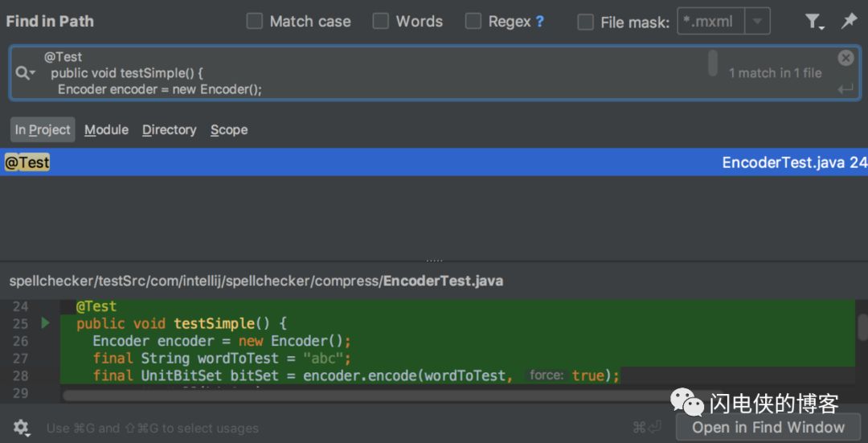Click the search field vertical scrollbar
The width and height of the screenshot is (868, 443).
713,63
